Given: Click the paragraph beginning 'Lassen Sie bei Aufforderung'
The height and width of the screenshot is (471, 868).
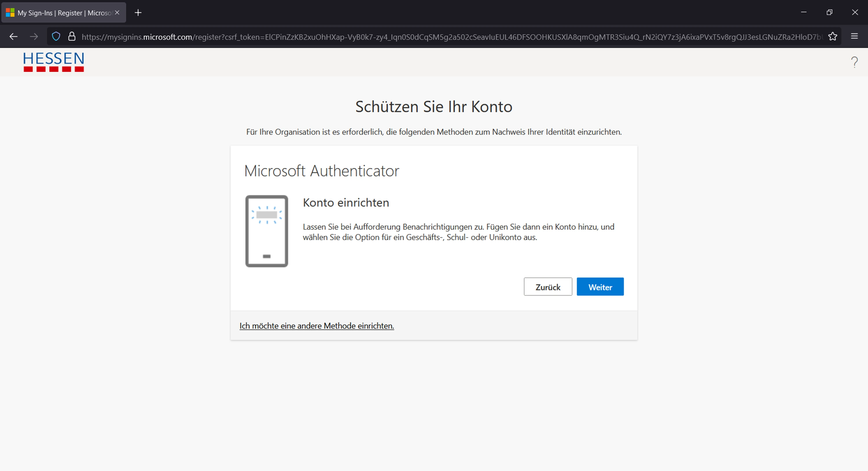Looking at the screenshot, I should click(459, 232).
